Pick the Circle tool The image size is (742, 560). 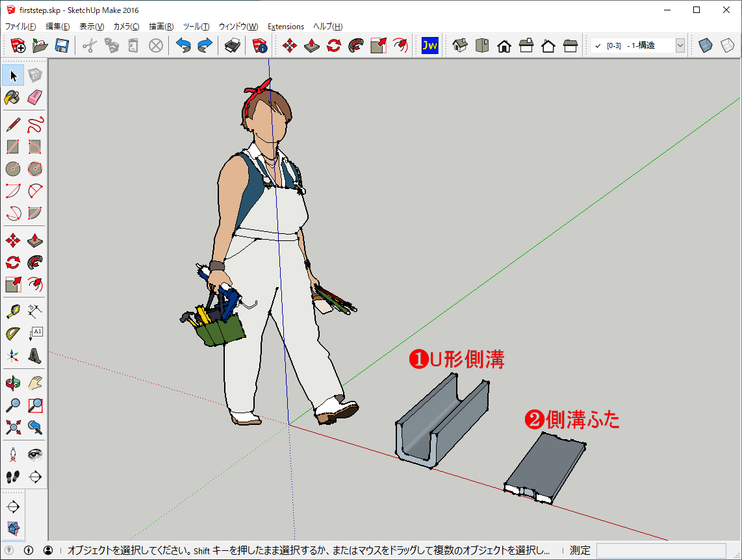[13, 169]
